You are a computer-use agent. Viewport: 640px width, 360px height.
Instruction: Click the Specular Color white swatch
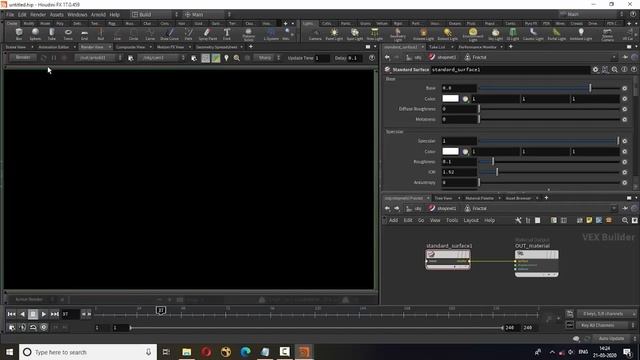pos(450,151)
